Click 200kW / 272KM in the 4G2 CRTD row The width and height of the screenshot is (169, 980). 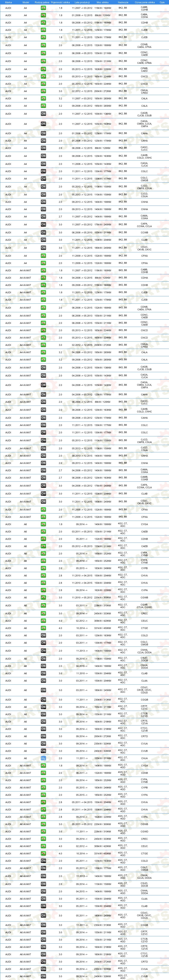tap(103, 736)
